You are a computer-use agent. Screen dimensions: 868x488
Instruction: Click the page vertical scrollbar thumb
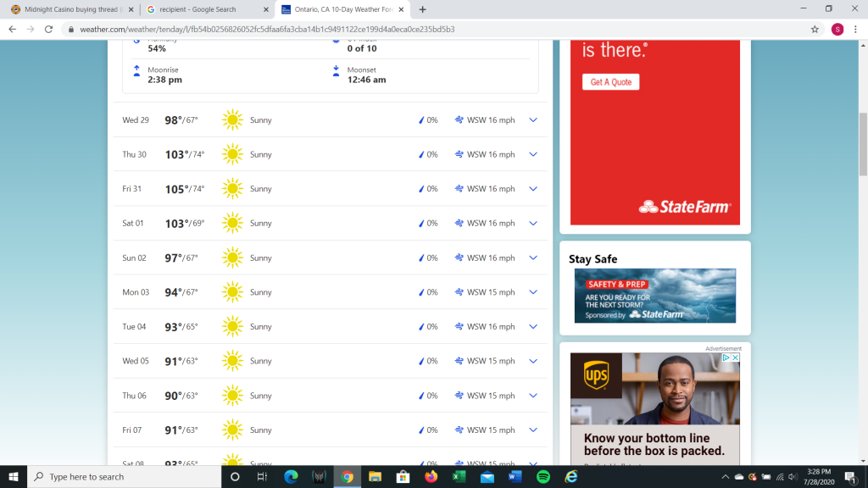[863, 144]
